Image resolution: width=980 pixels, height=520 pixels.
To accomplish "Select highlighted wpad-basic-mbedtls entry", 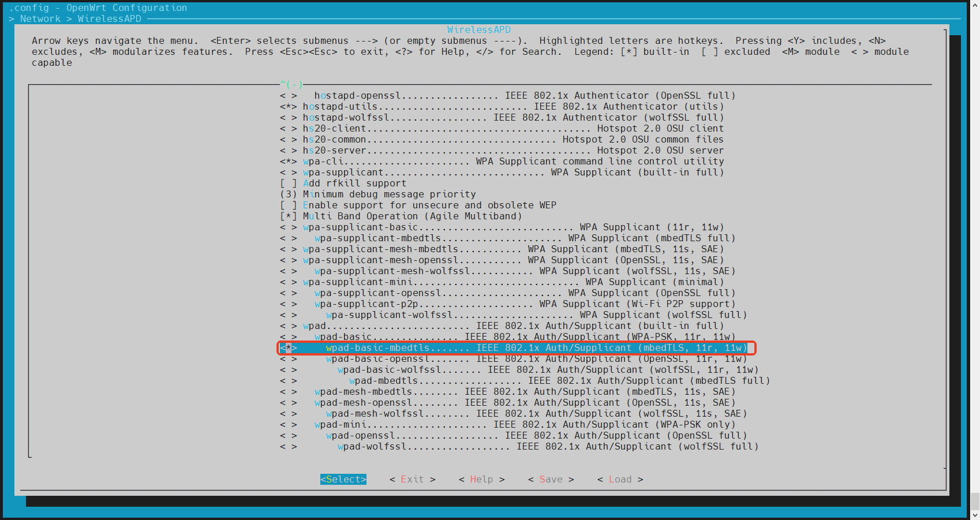I will coord(377,347).
